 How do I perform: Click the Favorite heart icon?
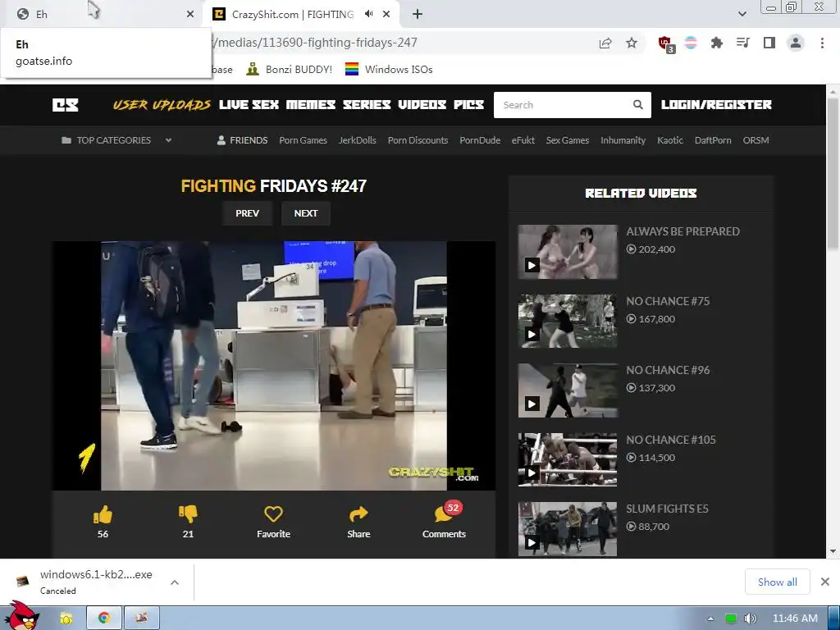273,514
